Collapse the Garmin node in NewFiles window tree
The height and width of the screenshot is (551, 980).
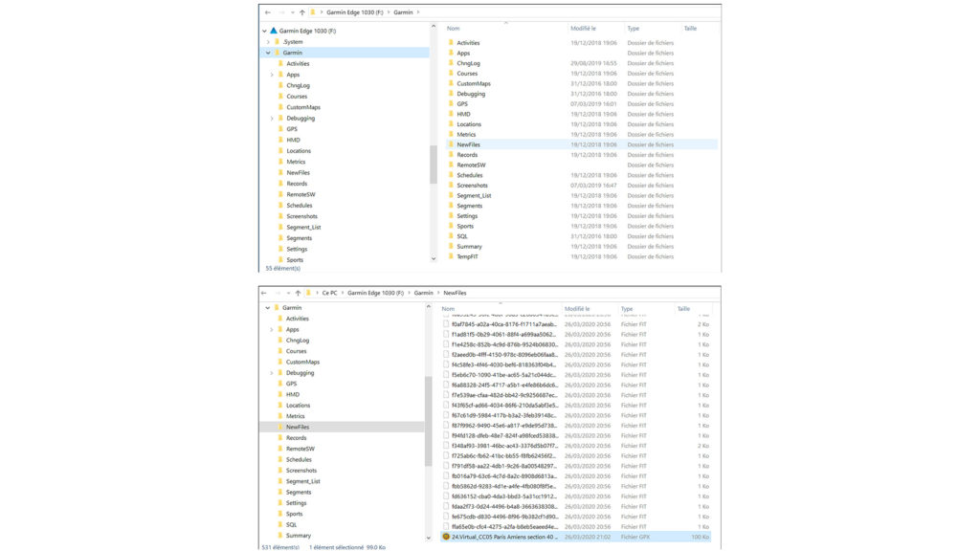tap(268, 308)
